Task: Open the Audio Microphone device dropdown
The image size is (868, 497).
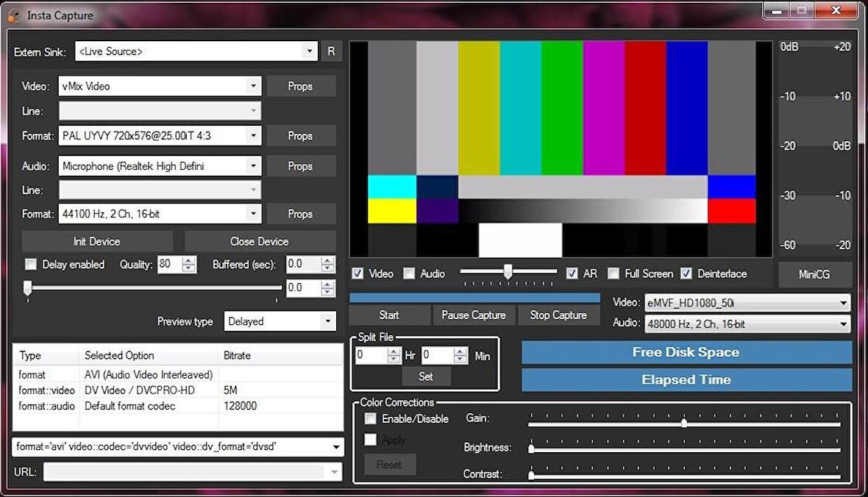Action: [160, 166]
